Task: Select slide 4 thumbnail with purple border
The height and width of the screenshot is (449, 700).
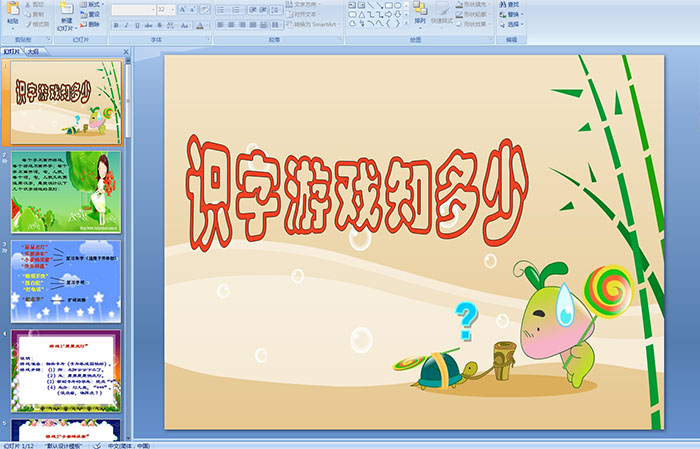Action: pyautogui.click(x=66, y=370)
